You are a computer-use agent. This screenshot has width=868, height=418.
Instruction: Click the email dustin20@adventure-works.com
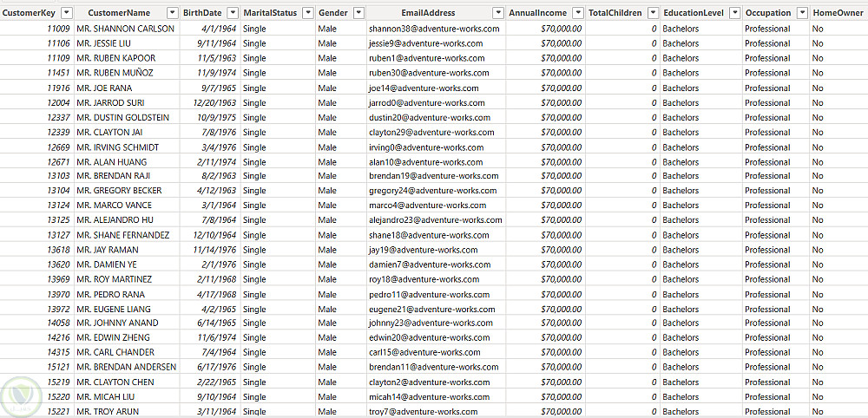(430, 117)
